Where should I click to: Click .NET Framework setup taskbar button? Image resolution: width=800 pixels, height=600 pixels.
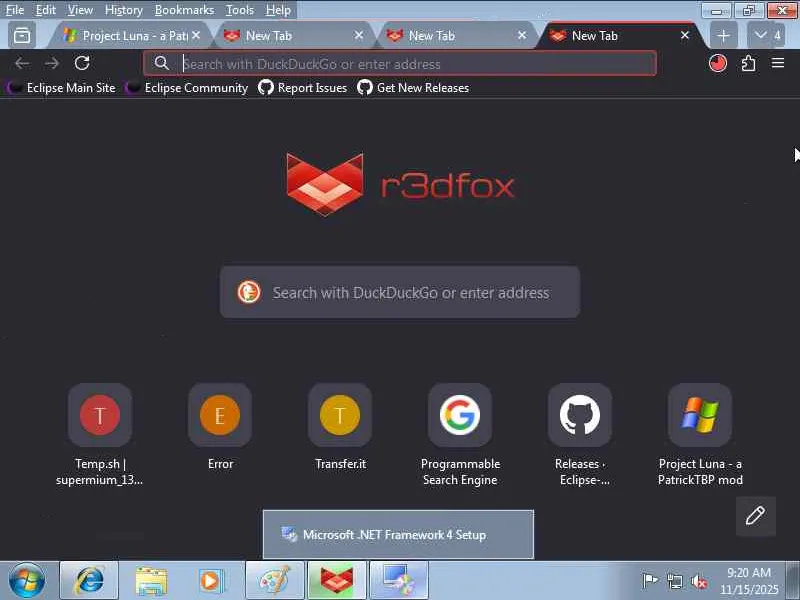coord(398,581)
